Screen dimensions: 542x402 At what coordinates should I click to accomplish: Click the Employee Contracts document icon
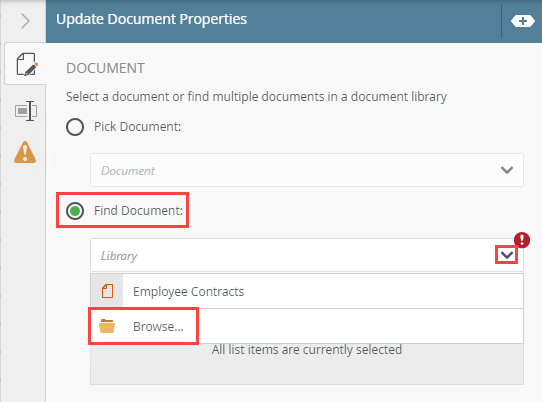[x=107, y=291]
